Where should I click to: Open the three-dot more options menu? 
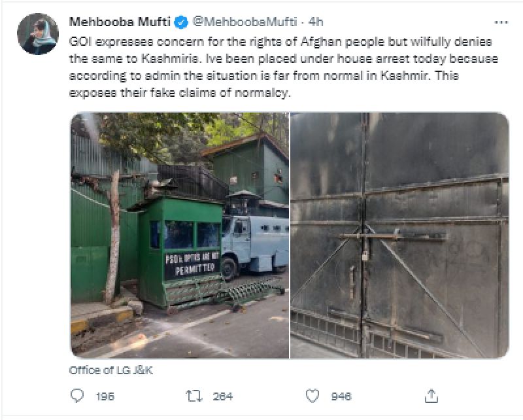click(501, 22)
